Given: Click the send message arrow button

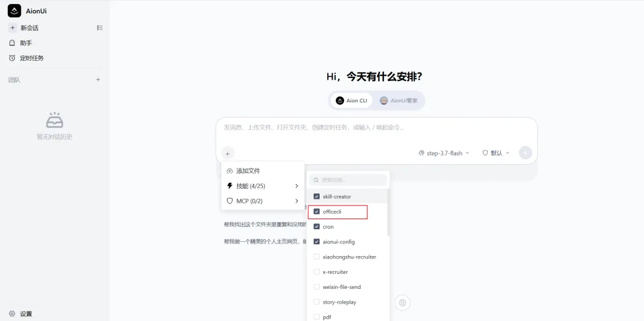Looking at the screenshot, I should (x=525, y=153).
